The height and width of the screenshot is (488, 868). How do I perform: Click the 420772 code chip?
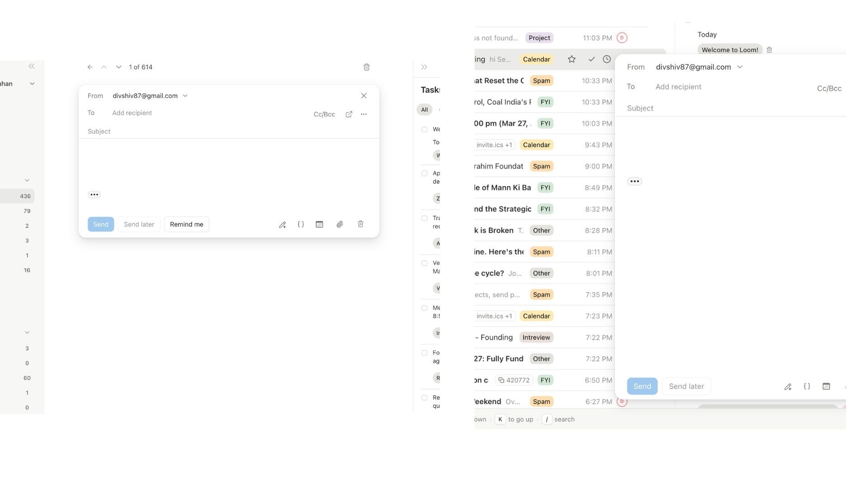[514, 380]
